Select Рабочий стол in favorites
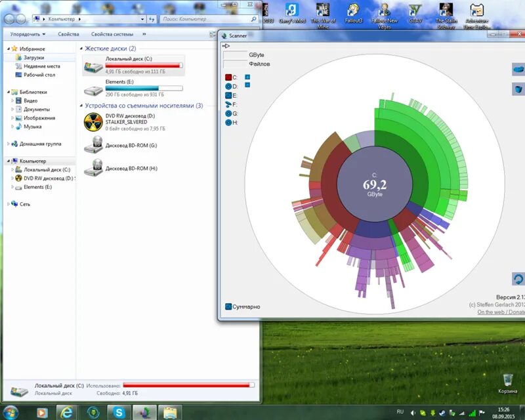The width and height of the screenshot is (525, 420). [39, 75]
